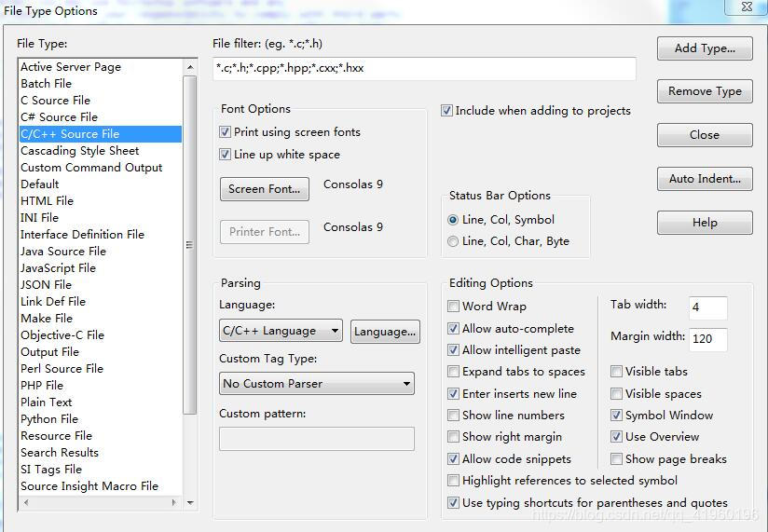
Task: Click the Margin width field
Action: click(x=707, y=338)
